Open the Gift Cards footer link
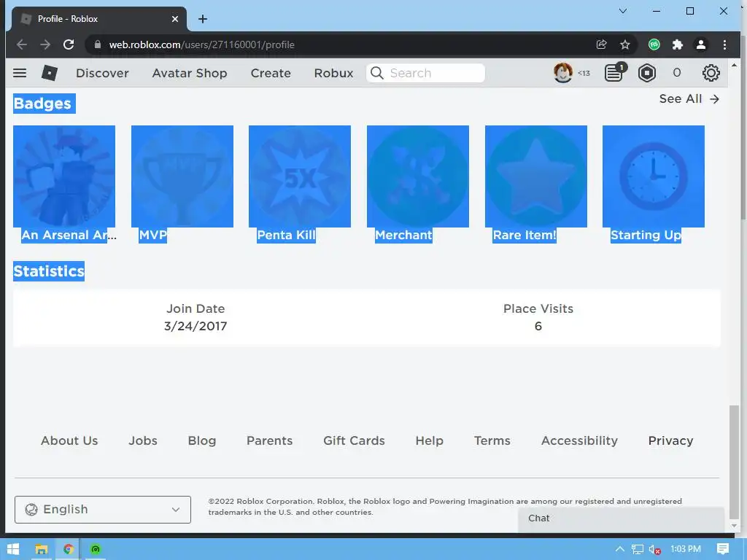Screen dimensions: 747x560 coord(354,440)
